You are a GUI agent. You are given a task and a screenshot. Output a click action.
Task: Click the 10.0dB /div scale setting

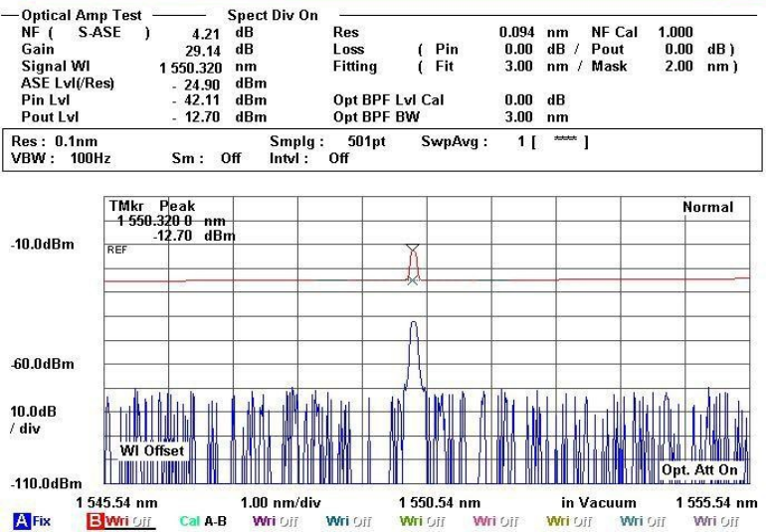pos(34,420)
